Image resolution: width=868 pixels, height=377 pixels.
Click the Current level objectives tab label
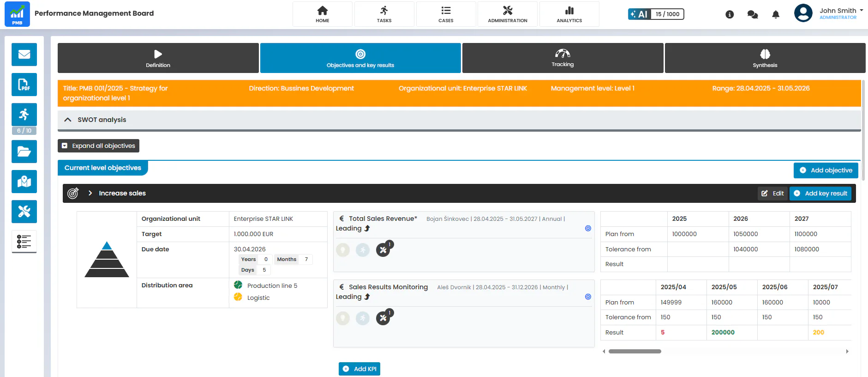(103, 168)
